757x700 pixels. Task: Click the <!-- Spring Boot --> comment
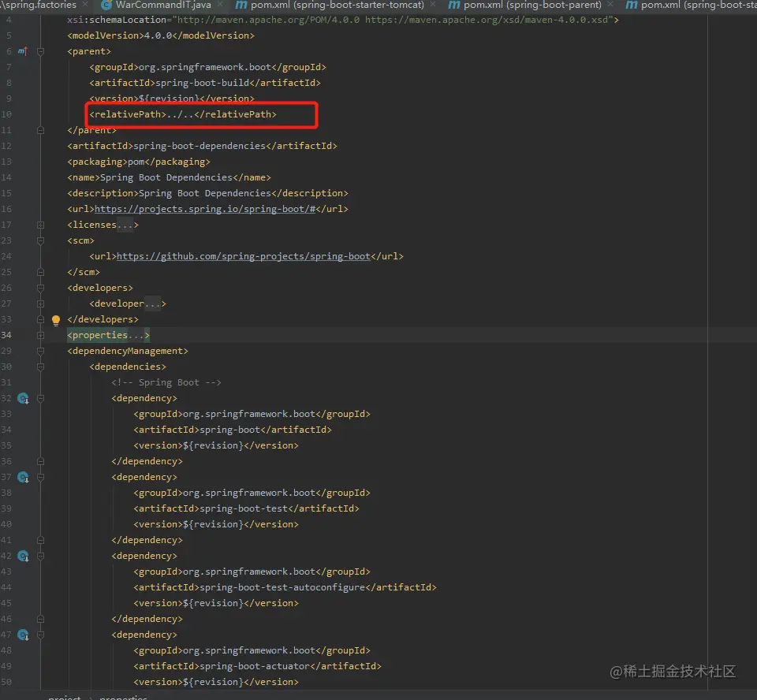tap(166, 382)
